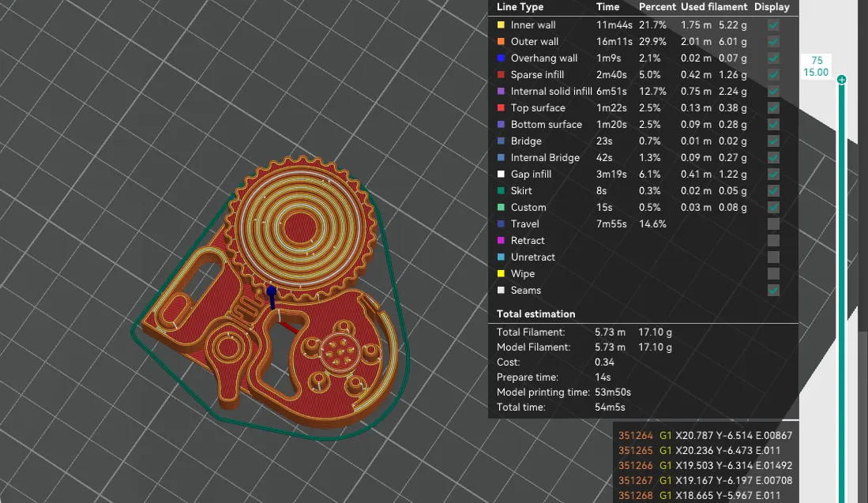Click the Retract magenta color icon
This screenshot has height=503, width=868.
tap(501, 241)
